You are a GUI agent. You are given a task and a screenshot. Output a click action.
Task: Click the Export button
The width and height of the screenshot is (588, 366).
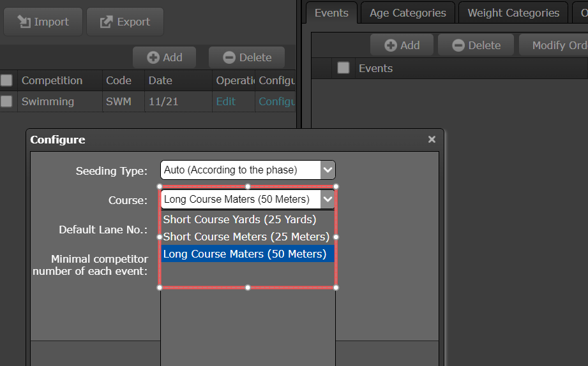125,22
